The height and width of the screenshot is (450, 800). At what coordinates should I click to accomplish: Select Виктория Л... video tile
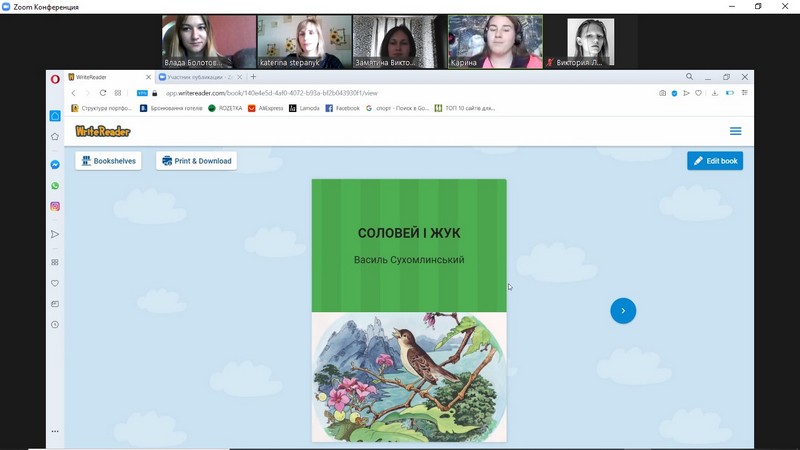pos(591,42)
